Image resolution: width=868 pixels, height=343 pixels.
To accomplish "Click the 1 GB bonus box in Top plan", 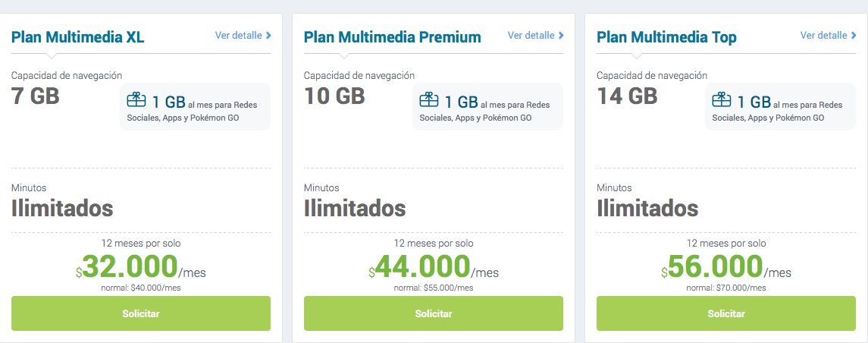I will click(780, 107).
